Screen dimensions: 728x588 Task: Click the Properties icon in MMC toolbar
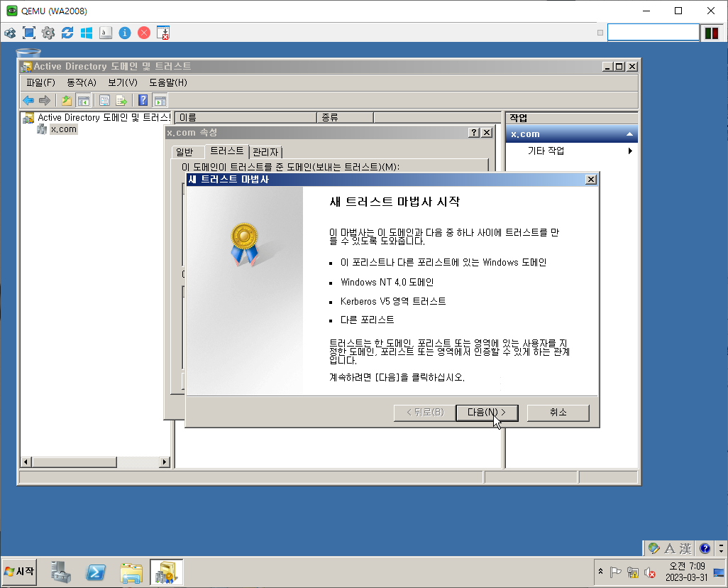click(104, 100)
